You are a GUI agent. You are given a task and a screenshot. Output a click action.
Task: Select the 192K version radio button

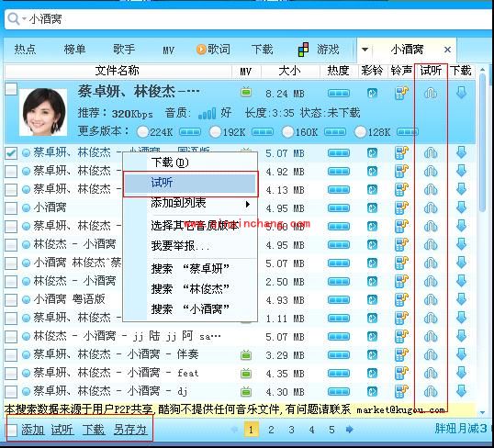(215, 131)
